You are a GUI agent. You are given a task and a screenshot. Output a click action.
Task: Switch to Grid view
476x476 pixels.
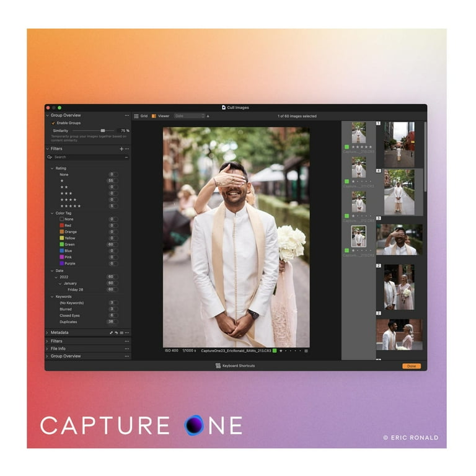[x=141, y=116]
